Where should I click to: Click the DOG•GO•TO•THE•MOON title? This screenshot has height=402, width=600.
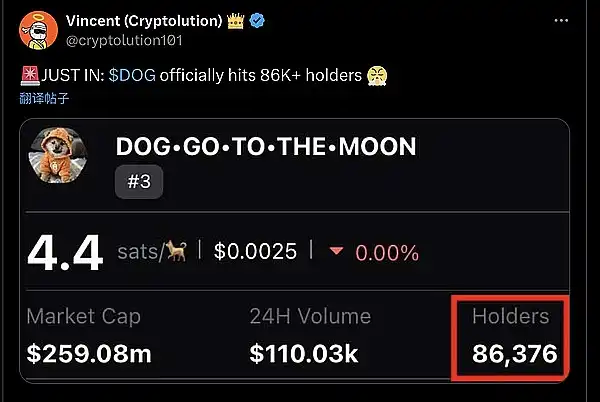point(266,146)
